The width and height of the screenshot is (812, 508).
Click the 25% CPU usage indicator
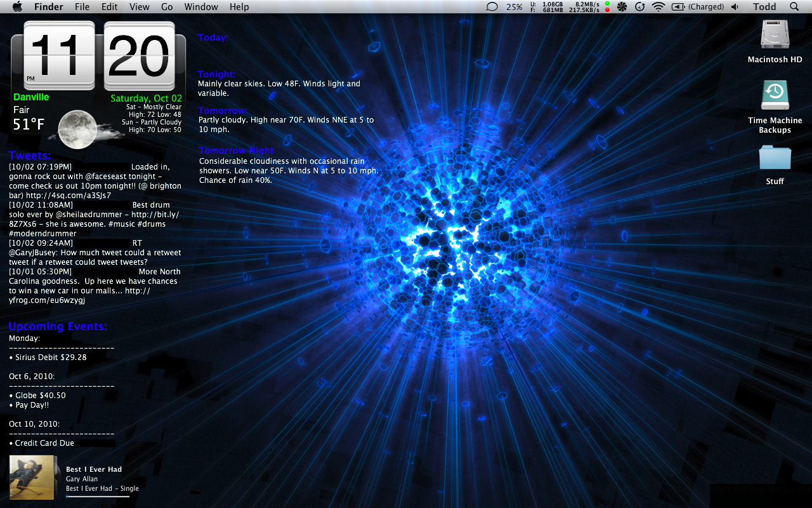(514, 7)
